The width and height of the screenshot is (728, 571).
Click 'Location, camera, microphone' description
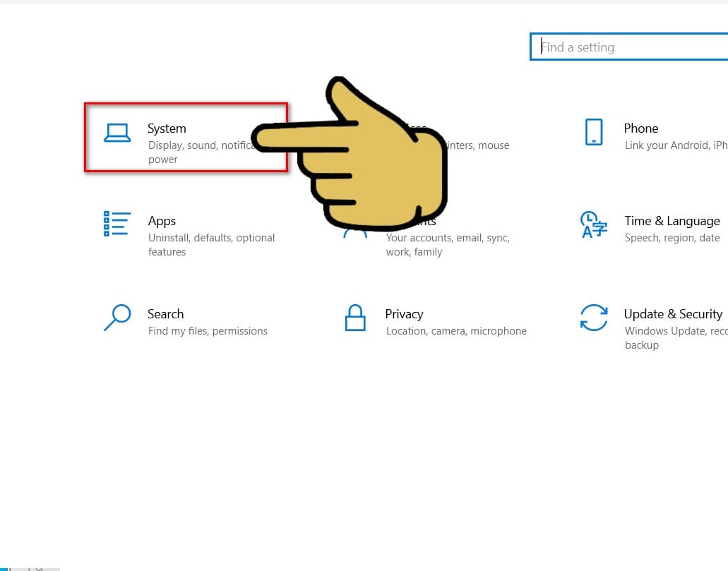pyautogui.click(x=456, y=331)
